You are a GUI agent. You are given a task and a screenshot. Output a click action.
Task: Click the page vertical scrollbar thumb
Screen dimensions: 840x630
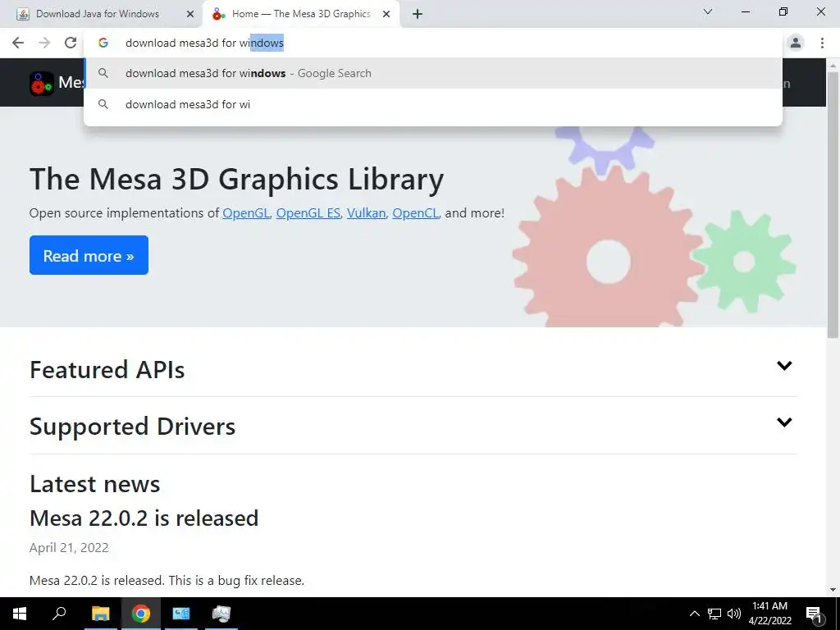pyautogui.click(x=833, y=205)
